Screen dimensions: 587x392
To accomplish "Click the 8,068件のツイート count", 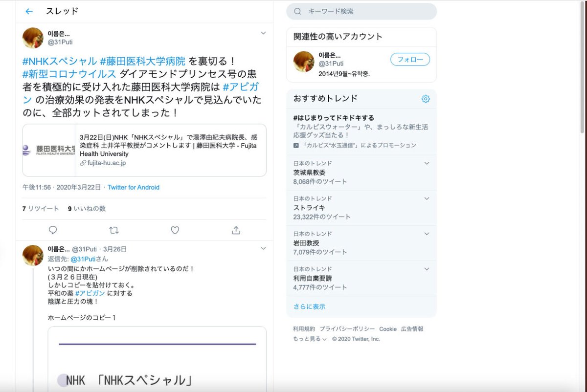I will point(320,181).
